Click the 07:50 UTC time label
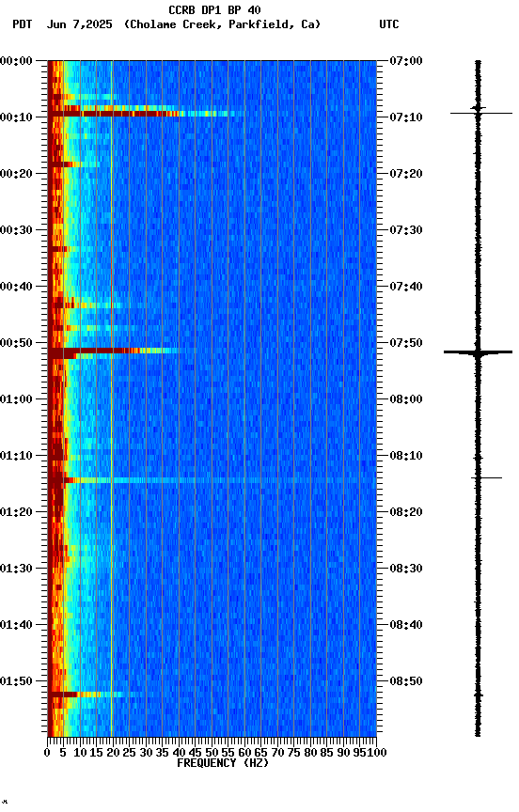Image resolution: width=519 pixels, height=812 pixels. coord(406,343)
